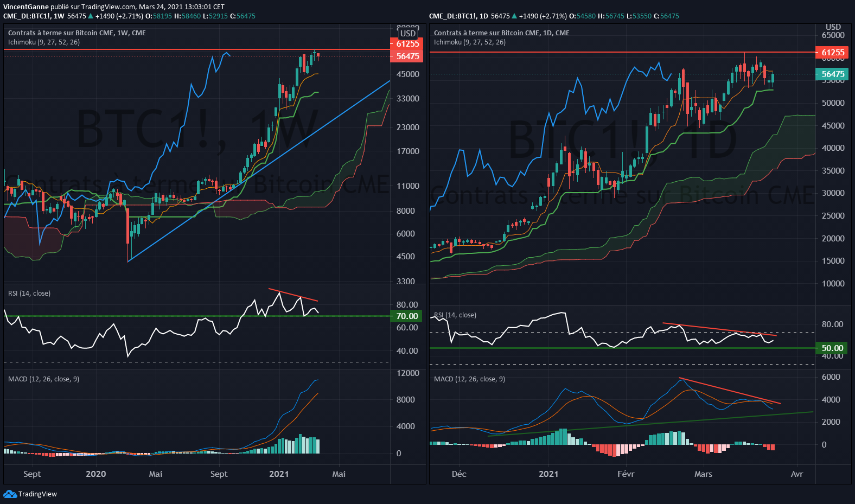Click the Mars label on daily time axis
The height and width of the screenshot is (504, 855).
point(703,474)
